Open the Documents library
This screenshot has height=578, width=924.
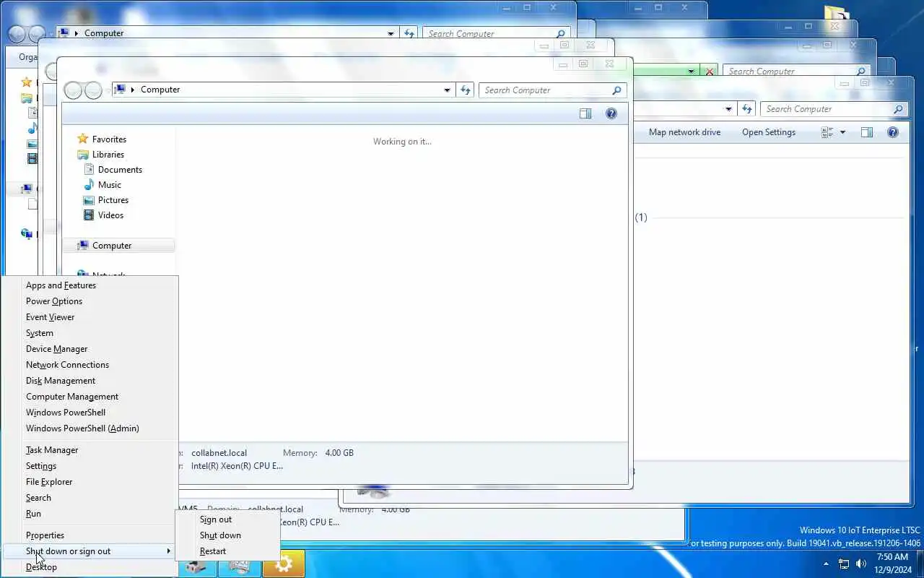(x=120, y=169)
